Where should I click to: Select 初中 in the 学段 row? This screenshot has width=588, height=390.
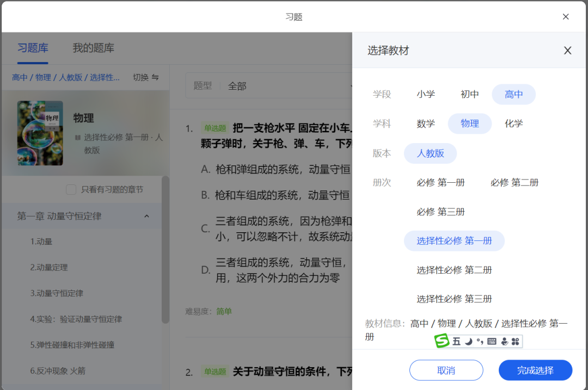469,94
